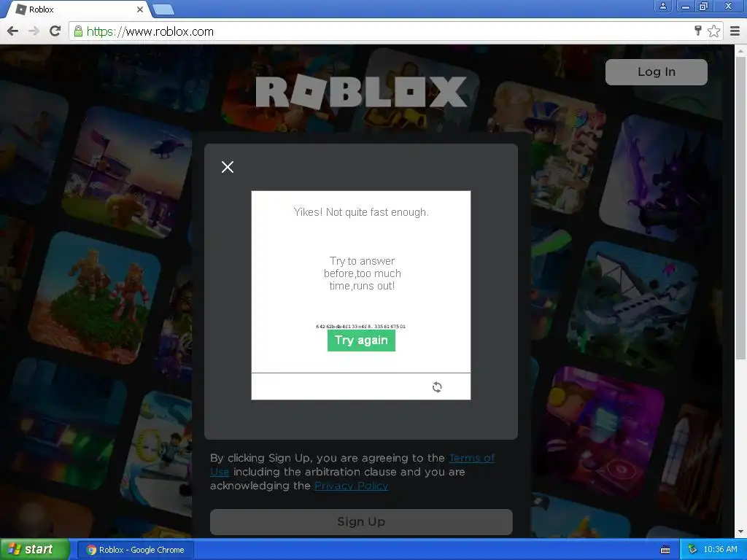Click the system tray clock 10:36 AM
The width and height of the screenshot is (747, 560).
click(x=720, y=550)
